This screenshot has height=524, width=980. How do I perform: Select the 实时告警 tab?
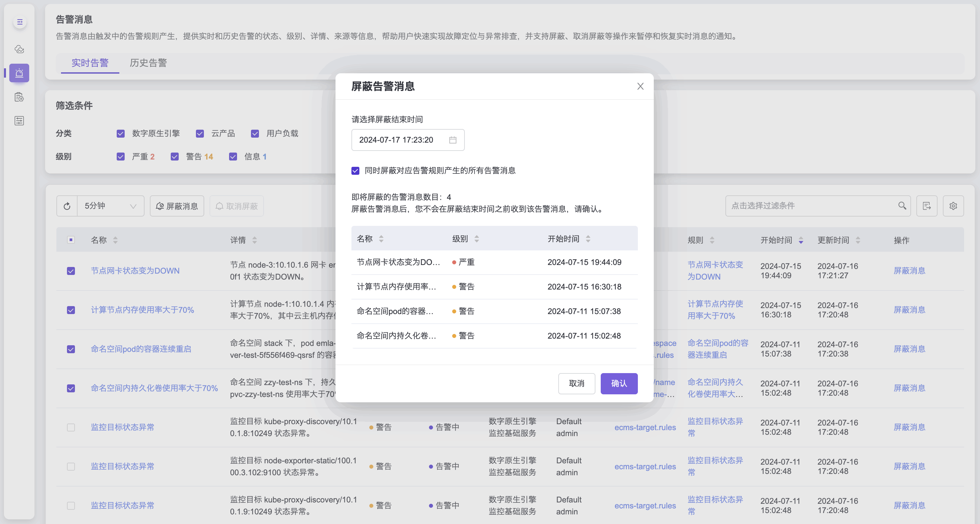(x=90, y=63)
